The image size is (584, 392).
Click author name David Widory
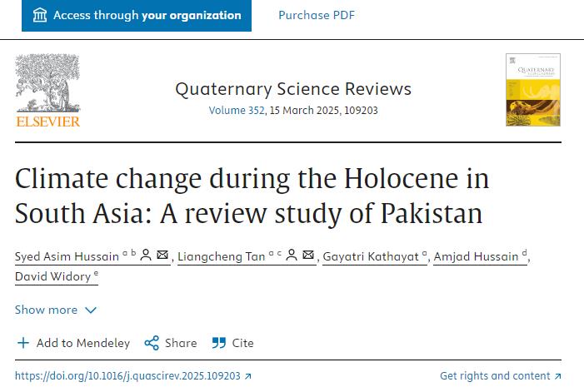(x=52, y=276)
